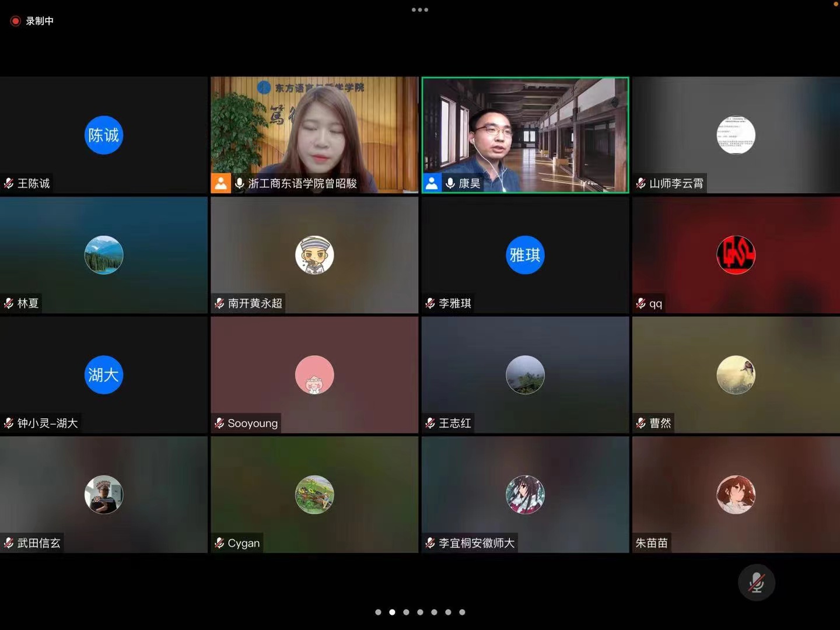The image size is (840, 630).
Task: Click the mountain lake avatar of 林夏
Action: 104,255
